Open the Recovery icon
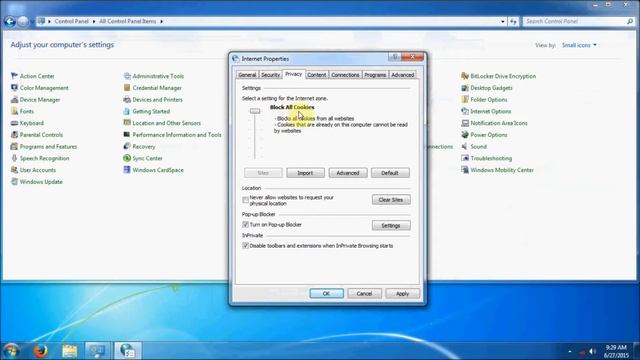Viewport: 640px width, 360px height. tap(127, 147)
